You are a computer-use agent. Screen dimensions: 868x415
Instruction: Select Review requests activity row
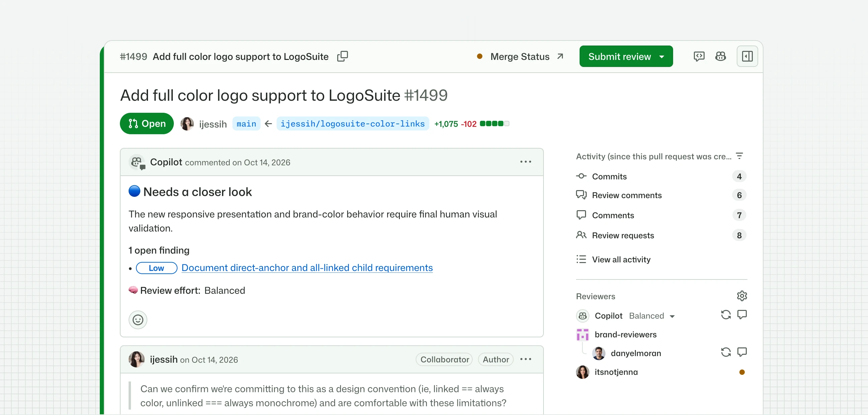coord(661,236)
